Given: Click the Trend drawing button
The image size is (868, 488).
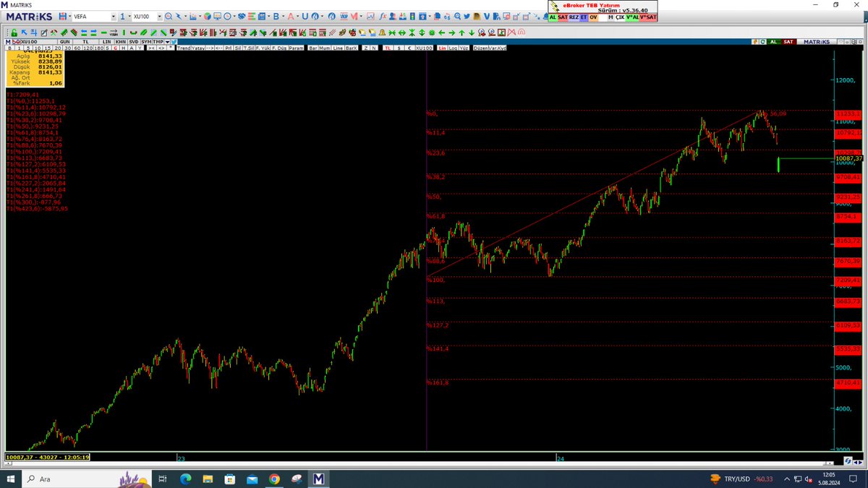Looking at the screenshot, I should 184,48.
